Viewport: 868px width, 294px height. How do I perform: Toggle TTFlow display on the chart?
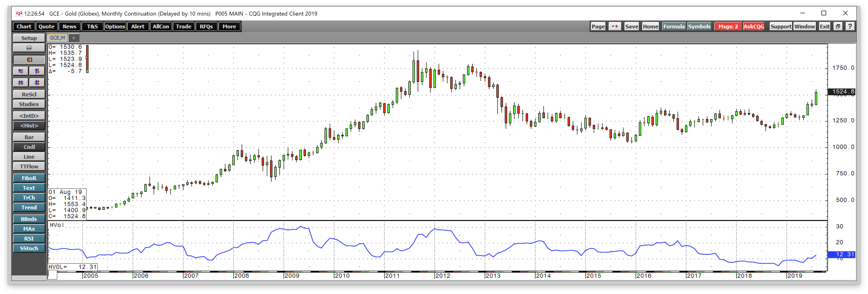point(29,166)
